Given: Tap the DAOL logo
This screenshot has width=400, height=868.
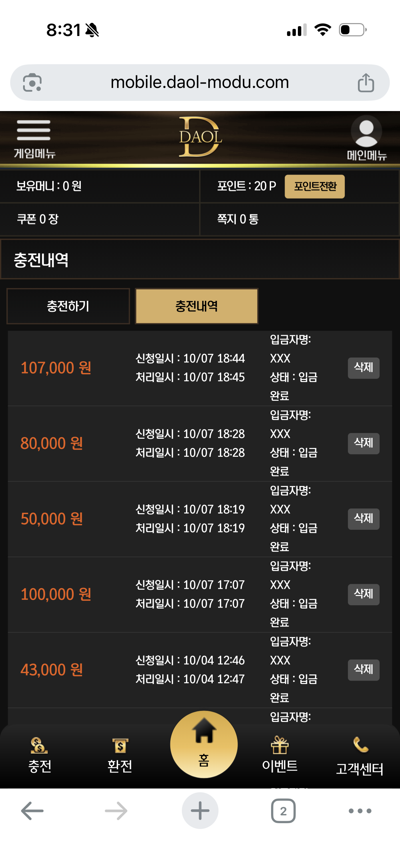Looking at the screenshot, I should pyautogui.click(x=200, y=137).
